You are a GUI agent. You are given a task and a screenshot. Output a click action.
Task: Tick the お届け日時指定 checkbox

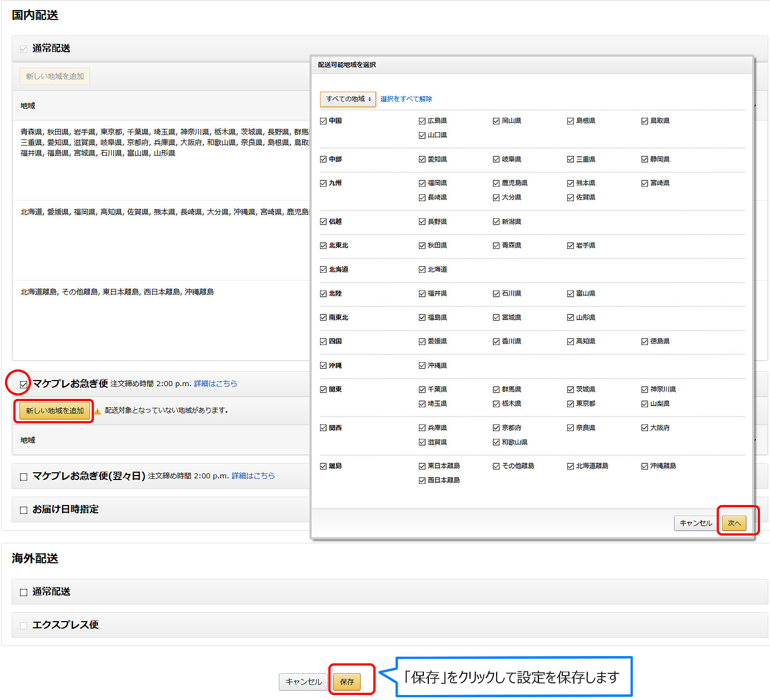pos(23,510)
